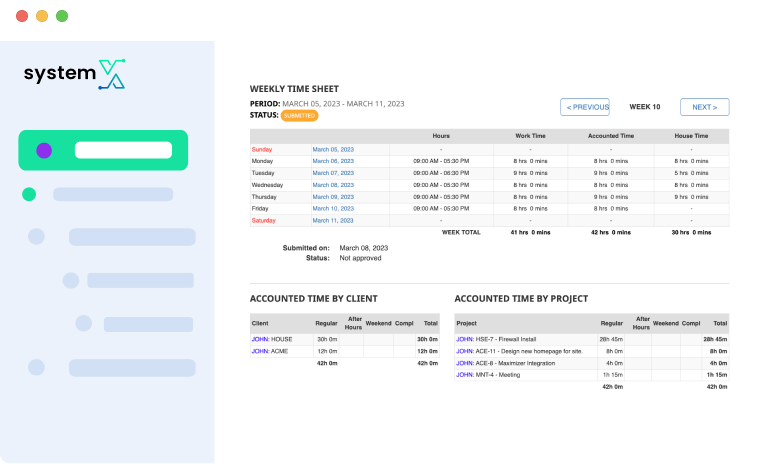764x464 pixels.
Task: Open the March 06, 2023 date link
Action: pos(333,161)
